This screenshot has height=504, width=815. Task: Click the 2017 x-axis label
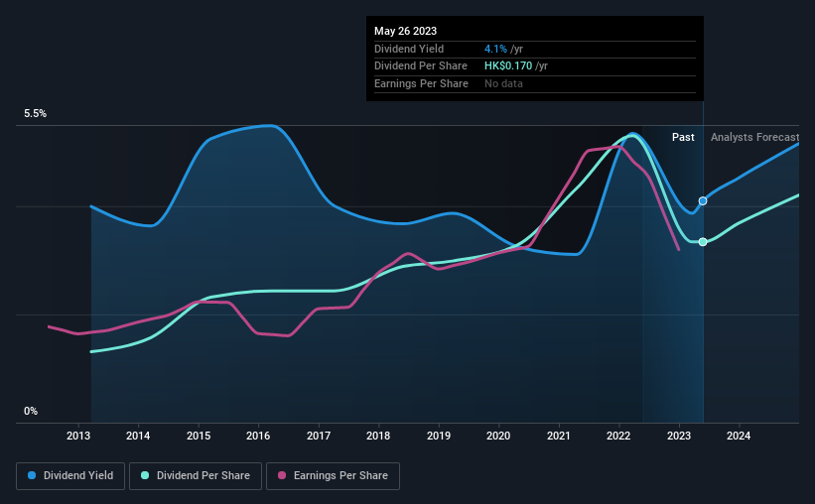click(x=319, y=436)
